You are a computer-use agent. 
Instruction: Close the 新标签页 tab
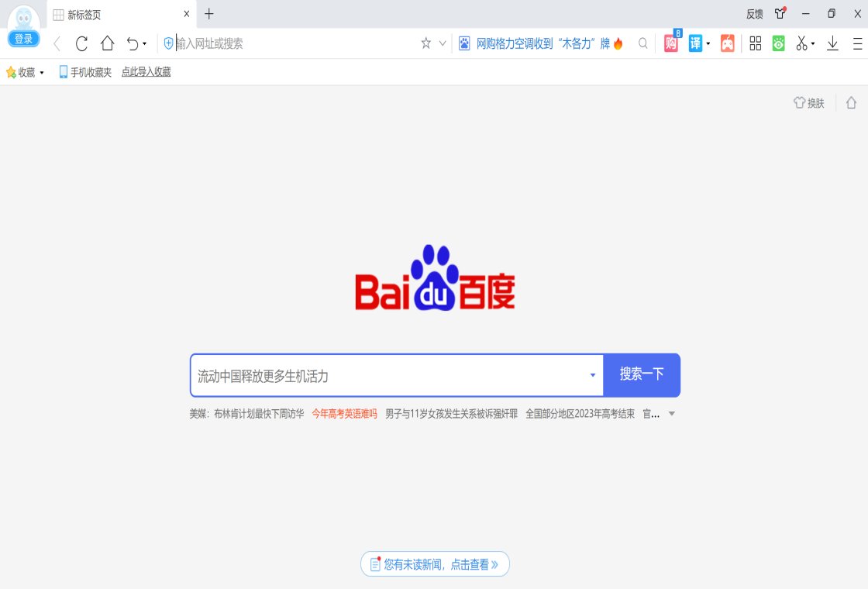[x=187, y=14]
